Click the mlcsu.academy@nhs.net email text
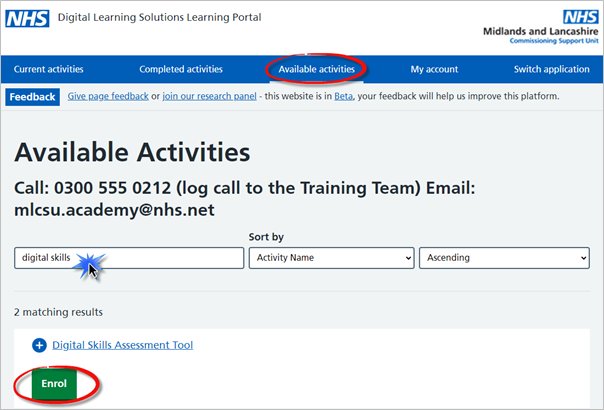Screen dimensions: 604x410 [x=114, y=210]
